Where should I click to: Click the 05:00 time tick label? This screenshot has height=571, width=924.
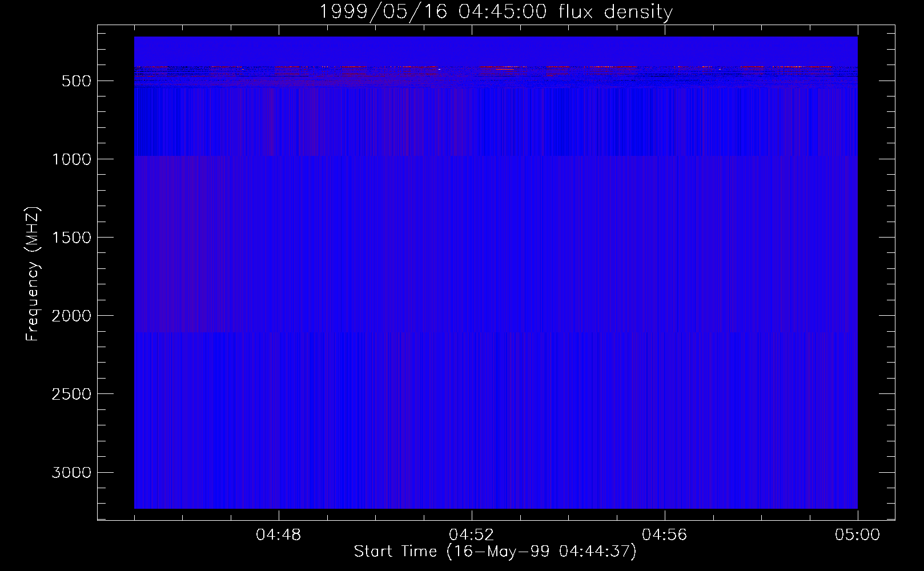click(x=858, y=535)
